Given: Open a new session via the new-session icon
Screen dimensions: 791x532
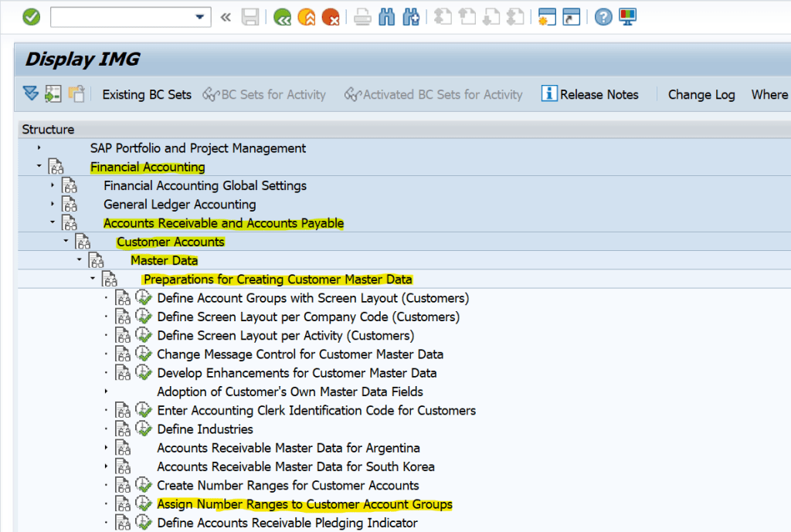Looking at the screenshot, I should 548,16.
